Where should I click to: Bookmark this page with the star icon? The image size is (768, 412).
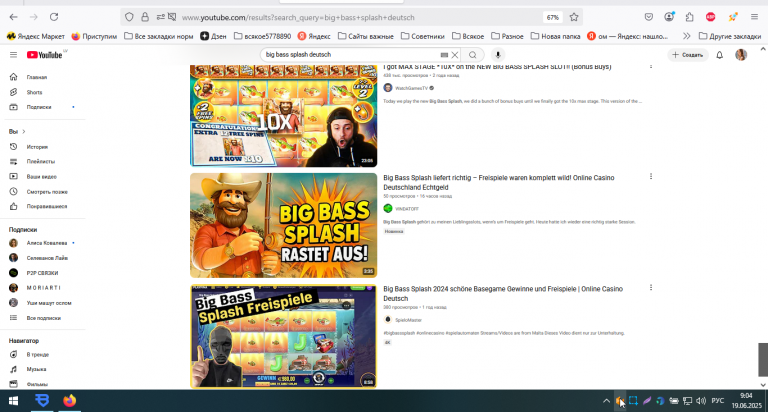coord(574,17)
